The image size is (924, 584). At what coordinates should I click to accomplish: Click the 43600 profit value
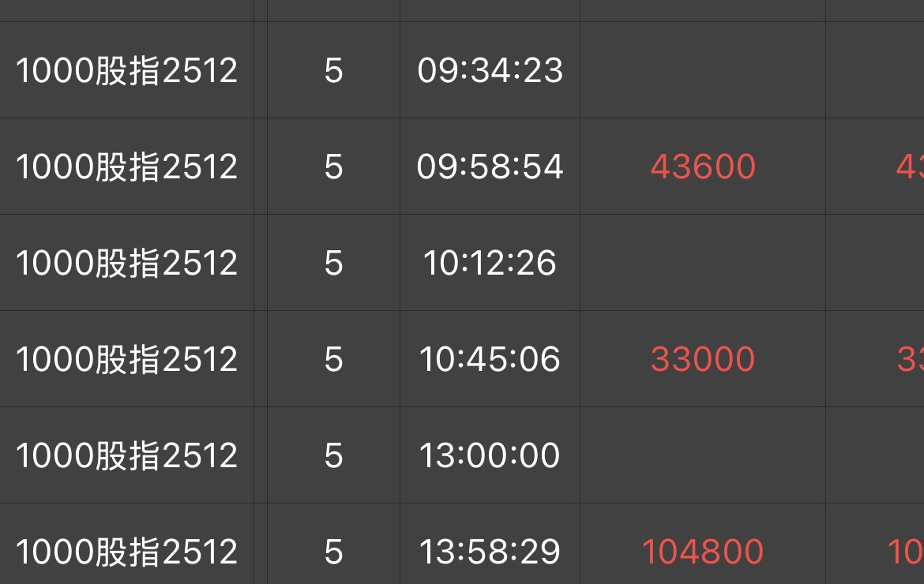tap(703, 167)
